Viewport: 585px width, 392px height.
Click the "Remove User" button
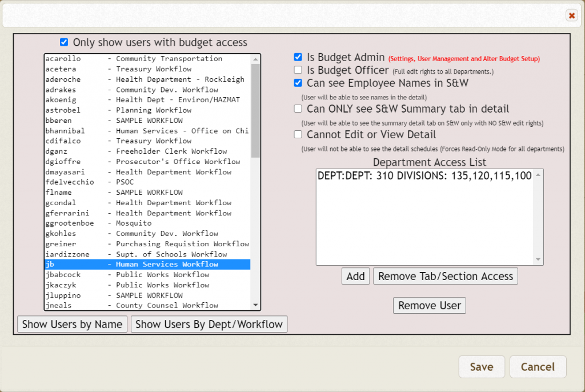pyautogui.click(x=429, y=305)
